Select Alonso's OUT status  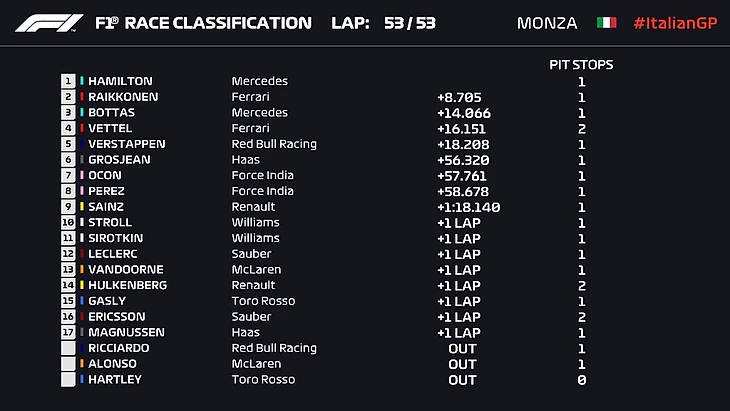coord(462,364)
